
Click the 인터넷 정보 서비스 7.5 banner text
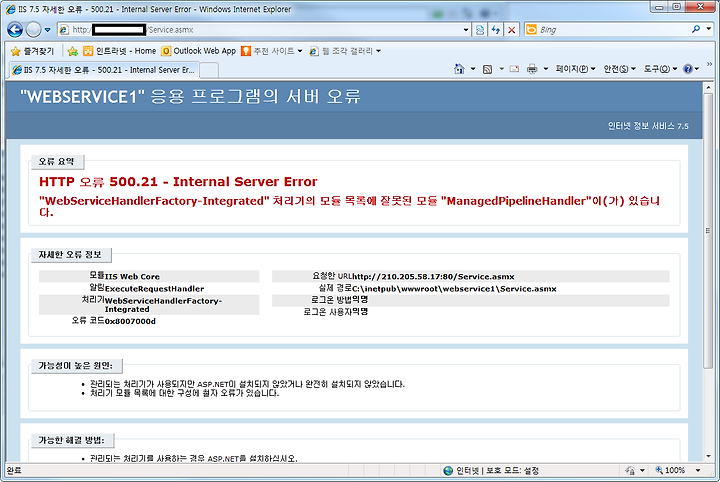[648, 126]
